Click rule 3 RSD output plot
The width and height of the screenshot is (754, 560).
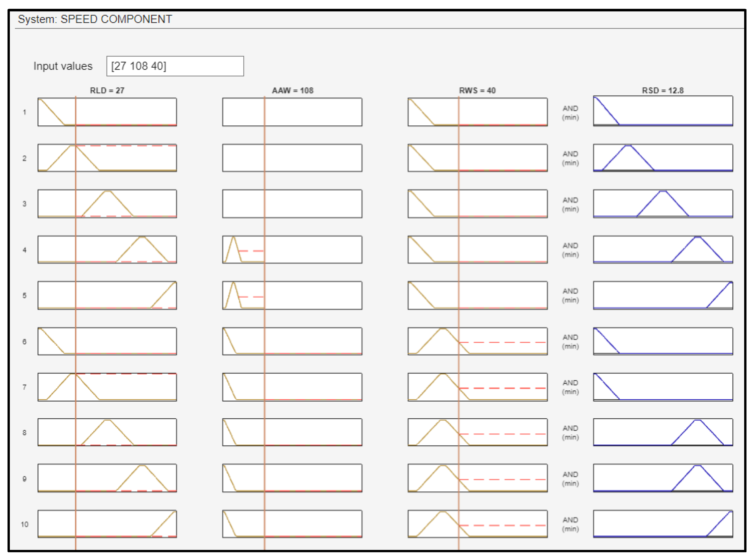663,204
